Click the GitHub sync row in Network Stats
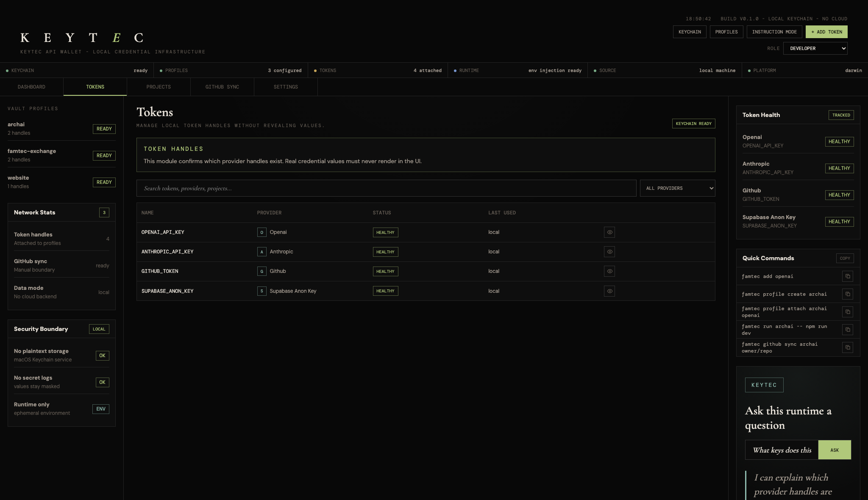The width and height of the screenshot is (868, 500). click(61, 265)
